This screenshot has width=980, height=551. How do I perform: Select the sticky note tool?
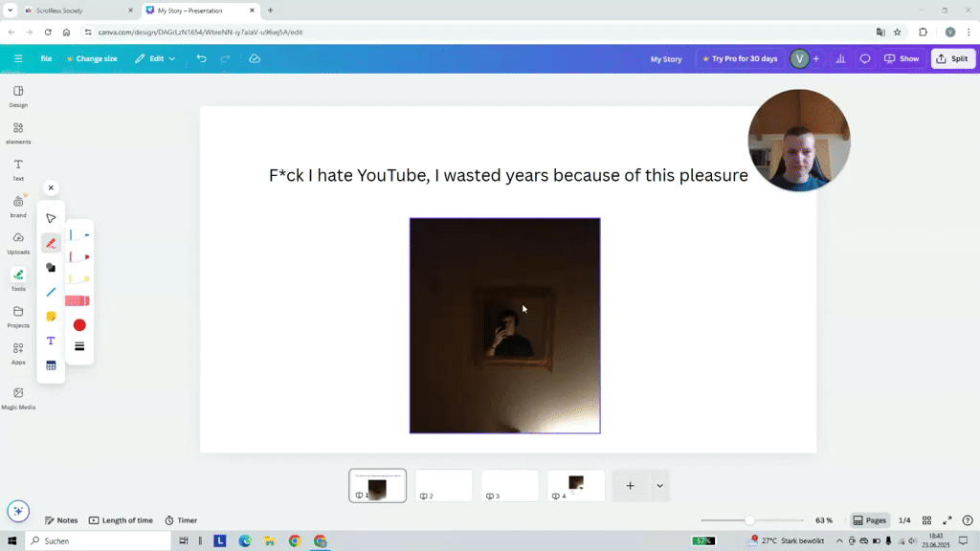coord(51,316)
